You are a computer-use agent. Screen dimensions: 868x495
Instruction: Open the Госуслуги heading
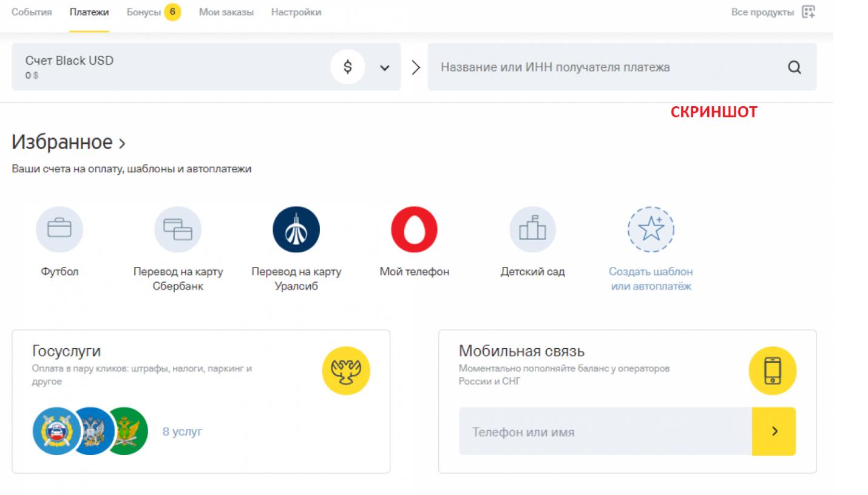pos(66,351)
